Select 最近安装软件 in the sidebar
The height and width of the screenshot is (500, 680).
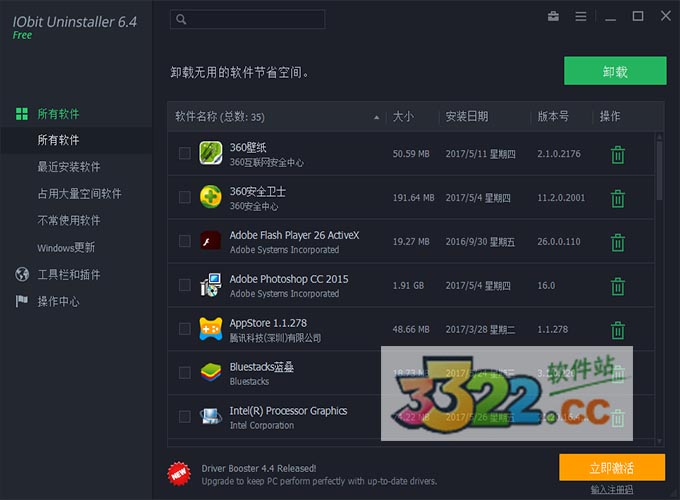tap(69, 167)
